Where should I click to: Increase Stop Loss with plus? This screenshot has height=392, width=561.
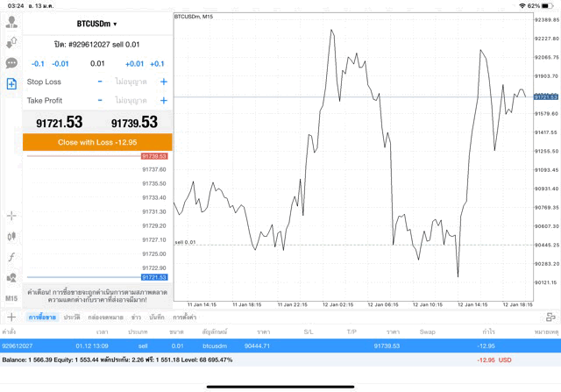coord(164,82)
